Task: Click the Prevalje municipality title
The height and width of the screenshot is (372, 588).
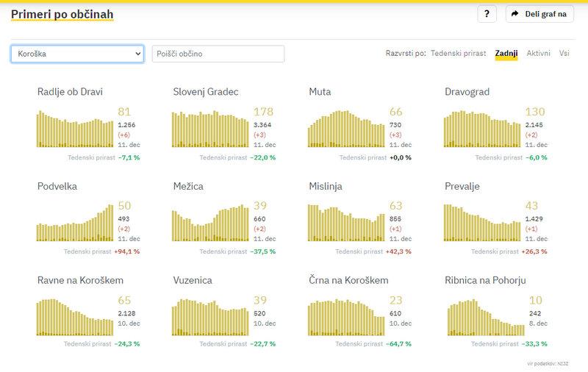Action: [462, 187]
